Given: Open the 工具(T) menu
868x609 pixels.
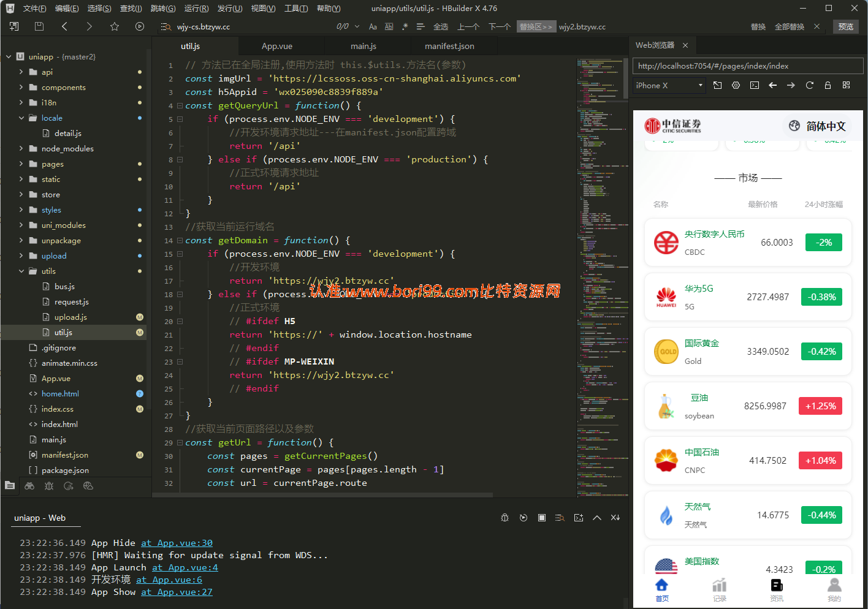Looking at the screenshot, I should (x=296, y=8).
